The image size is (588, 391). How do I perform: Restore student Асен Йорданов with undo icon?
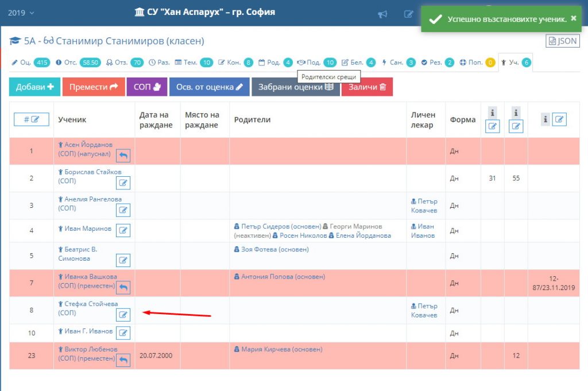coord(123,156)
